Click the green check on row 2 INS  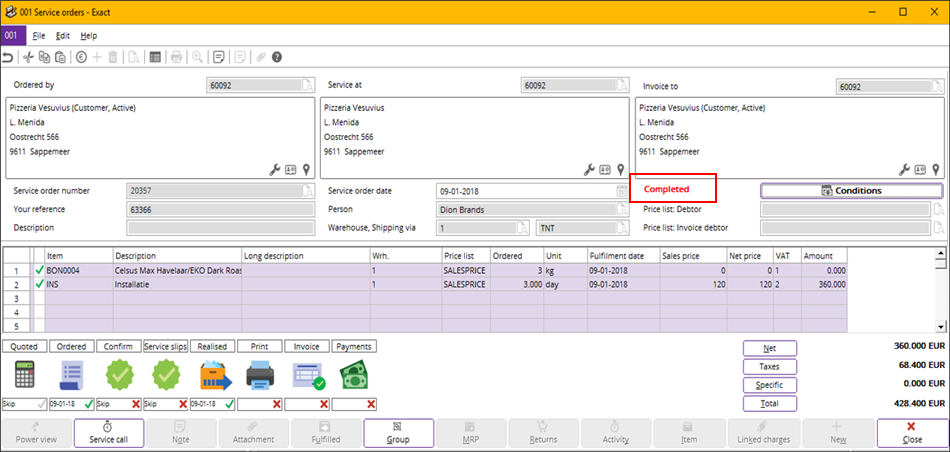[39, 284]
